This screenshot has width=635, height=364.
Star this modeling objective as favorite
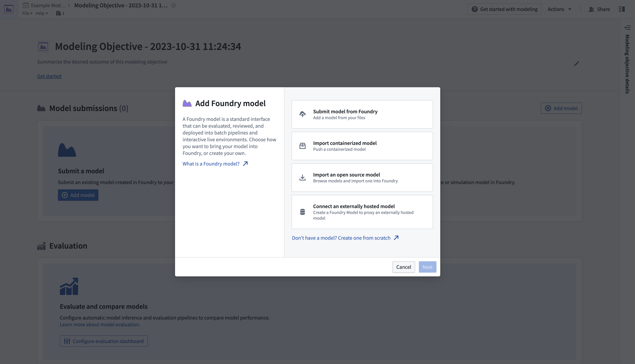pos(174,5)
